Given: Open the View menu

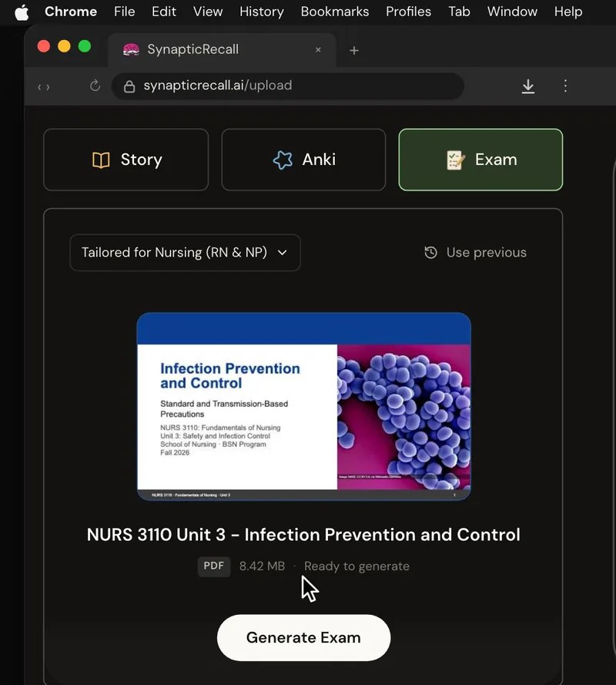Looking at the screenshot, I should coord(208,12).
